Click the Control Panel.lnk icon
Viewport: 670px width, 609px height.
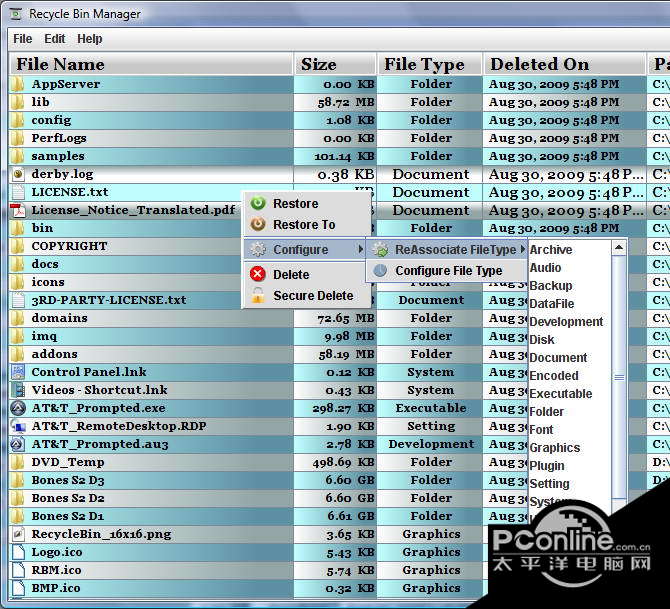(x=18, y=372)
